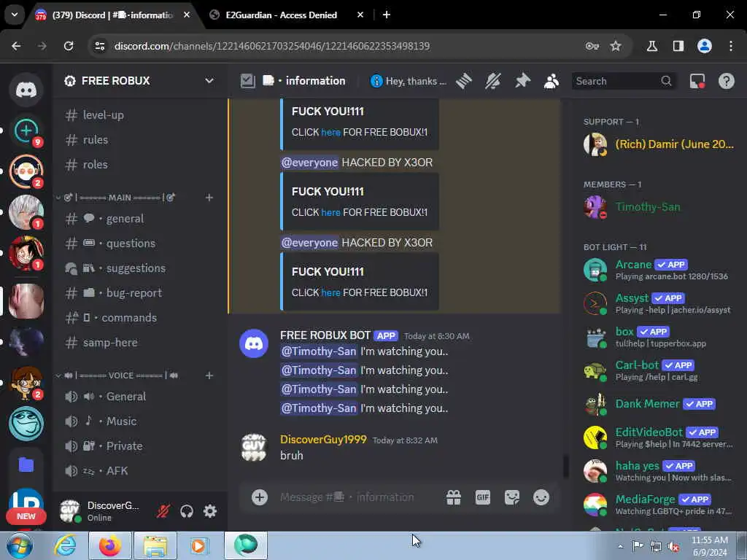Open the gift Nitro icon
Screen dimensions: 747x560
point(454,497)
